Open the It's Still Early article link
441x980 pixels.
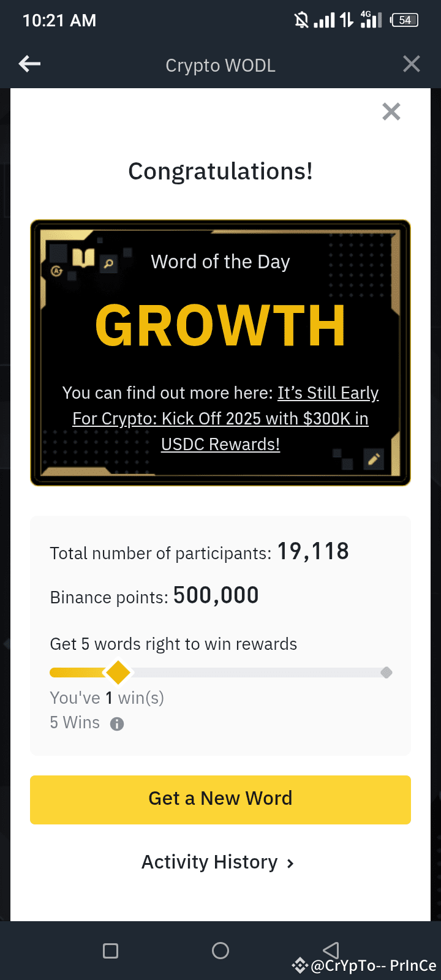[221, 418]
